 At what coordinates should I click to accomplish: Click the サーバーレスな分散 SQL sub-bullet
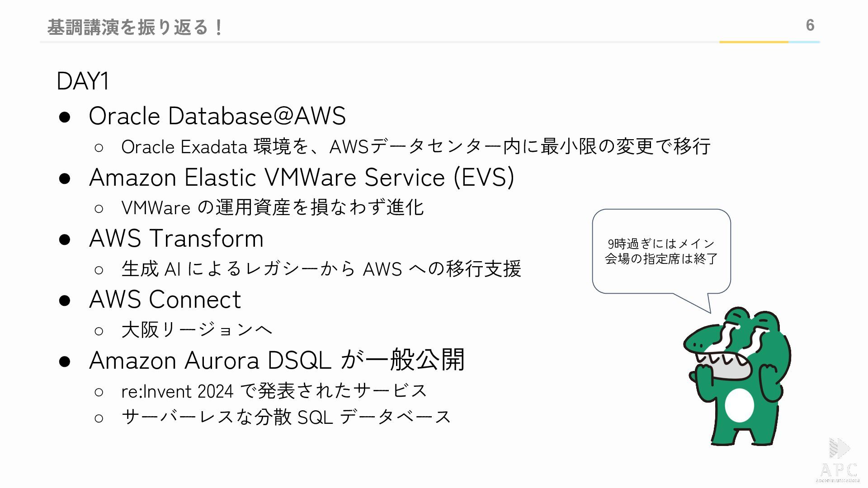point(286,417)
